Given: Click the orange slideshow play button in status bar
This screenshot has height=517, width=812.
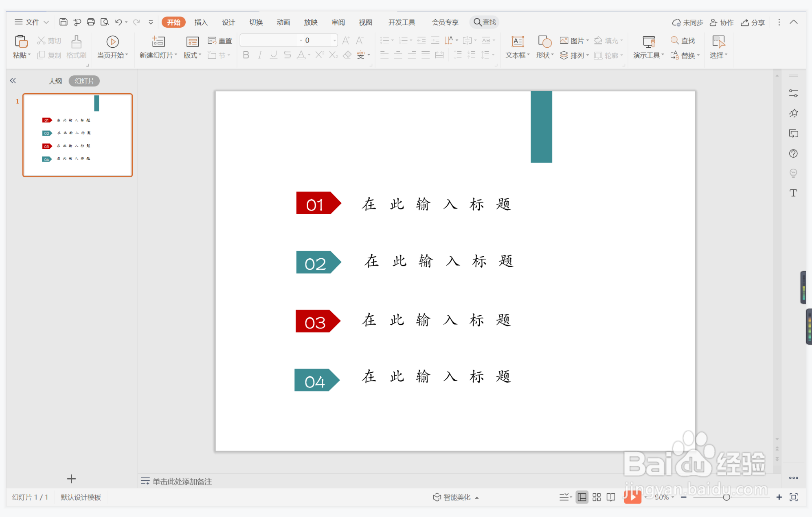Looking at the screenshot, I should pyautogui.click(x=632, y=497).
